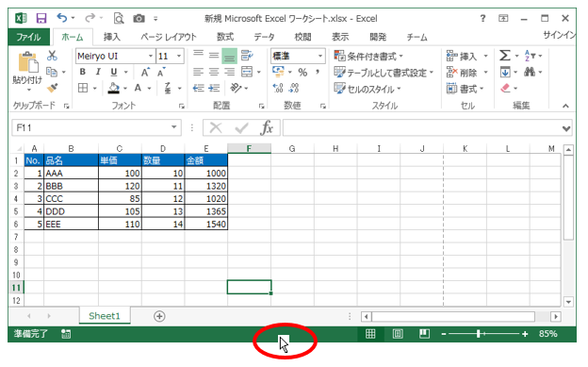The width and height of the screenshot is (588, 367).
Task: Increase decimal places
Action: tap(278, 88)
